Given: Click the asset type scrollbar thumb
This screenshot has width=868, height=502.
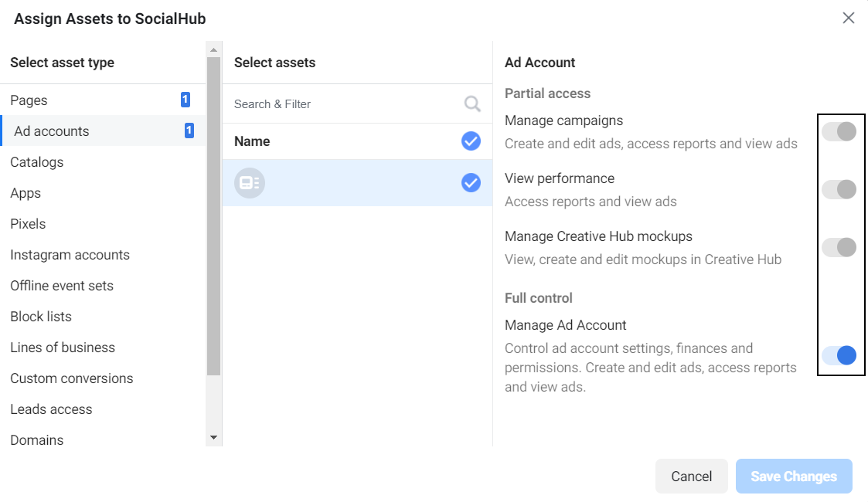Looking at the screenshot, I should click(x=213, y=217).
